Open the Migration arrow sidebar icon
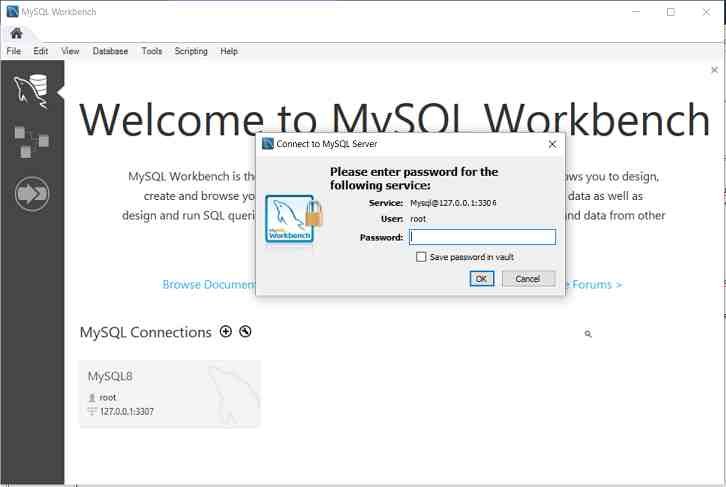 coord(32,193)
